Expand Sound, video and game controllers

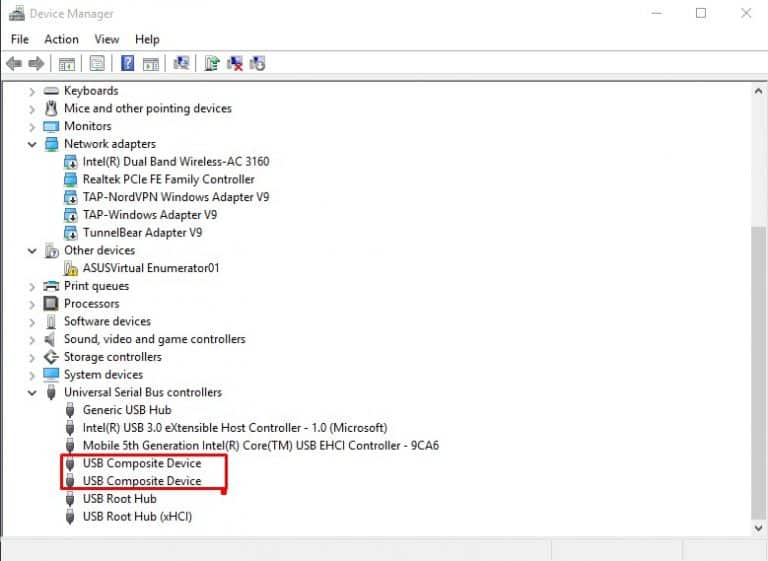pos(32,340)
